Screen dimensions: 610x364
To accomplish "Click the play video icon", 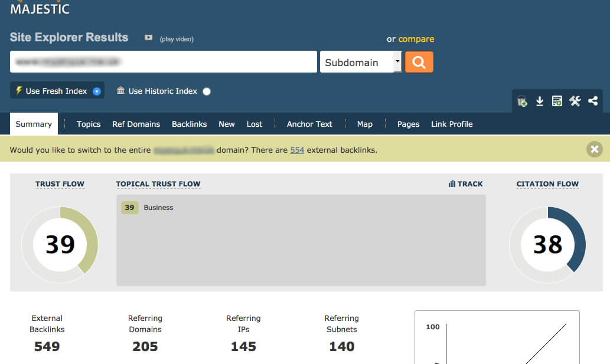I will click(148, 38).
